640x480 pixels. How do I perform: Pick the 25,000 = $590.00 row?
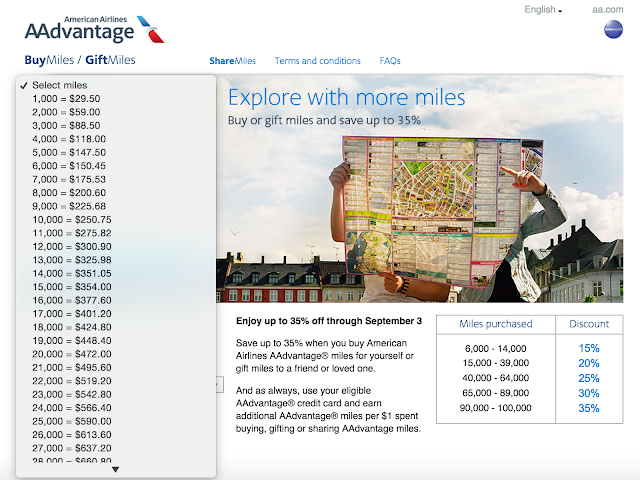pos(116,421)
